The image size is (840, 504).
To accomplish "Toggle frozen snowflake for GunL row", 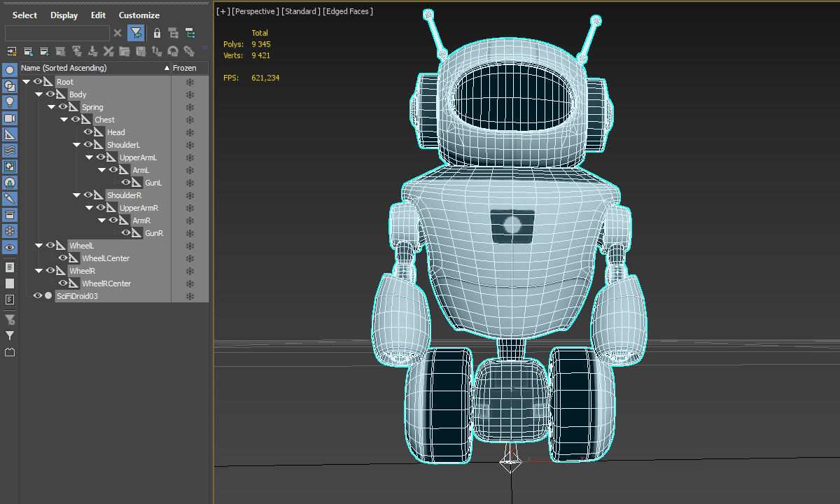I will pyautogui.click(x=190, y=183).
